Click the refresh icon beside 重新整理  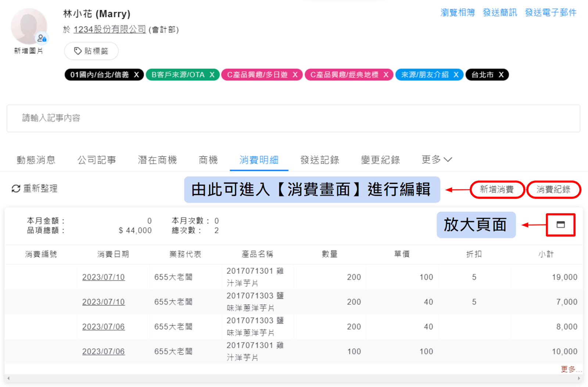click(16, 189)
